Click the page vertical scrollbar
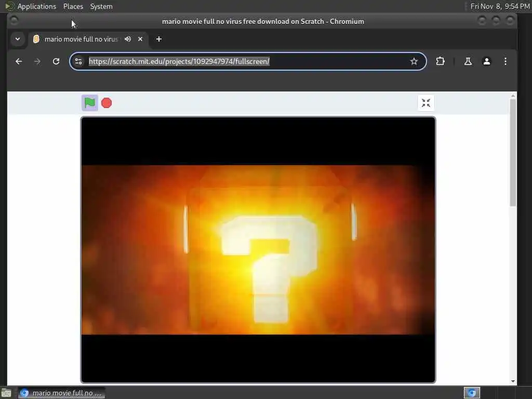The width and height of the screenshot is (532, 399). (x=513, y=153)
